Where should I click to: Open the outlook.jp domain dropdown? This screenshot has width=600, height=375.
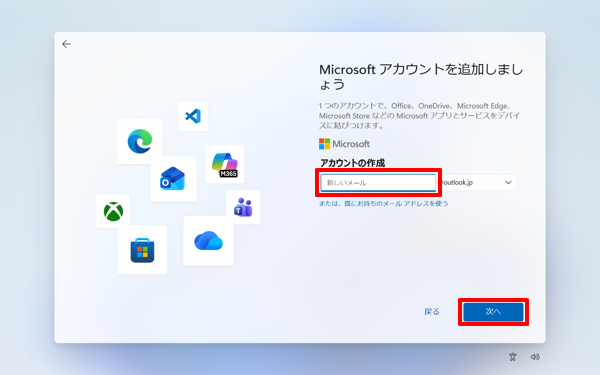[477, 183]
